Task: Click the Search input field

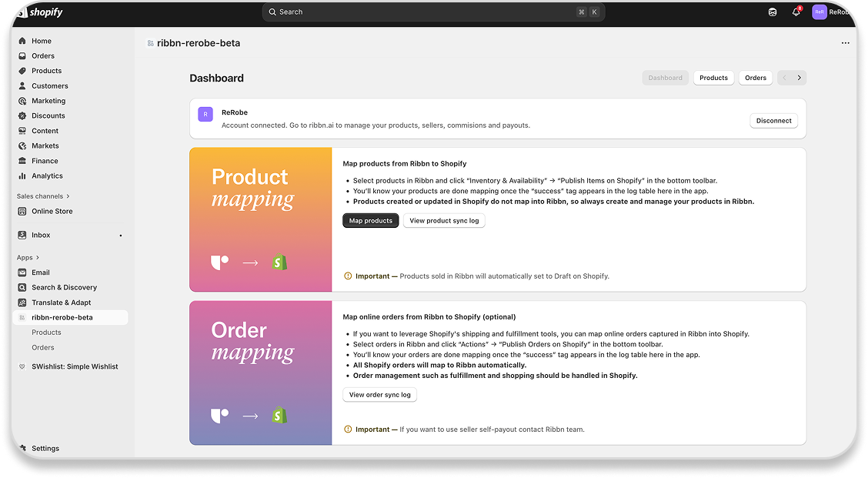Action: (433, 12)
